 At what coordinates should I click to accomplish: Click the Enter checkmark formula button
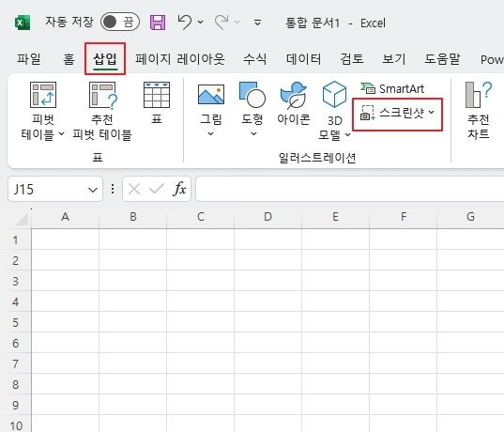click(x=157, y=189)
